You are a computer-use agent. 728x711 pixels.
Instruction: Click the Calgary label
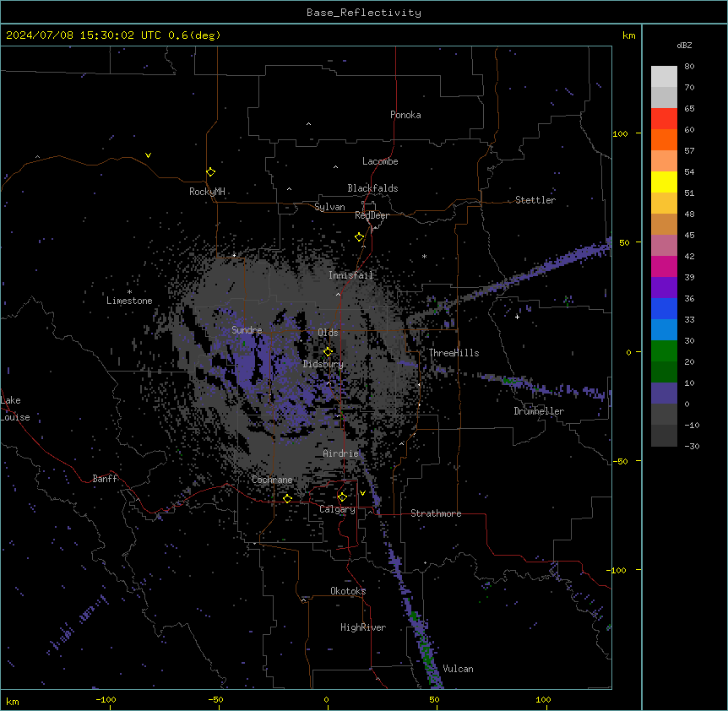tap(338, 509)
